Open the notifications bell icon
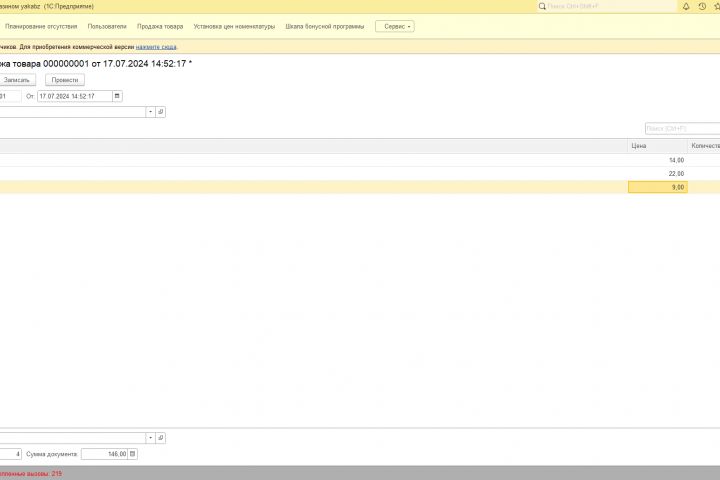Screen dimensions: 720x480 (686, 6)
